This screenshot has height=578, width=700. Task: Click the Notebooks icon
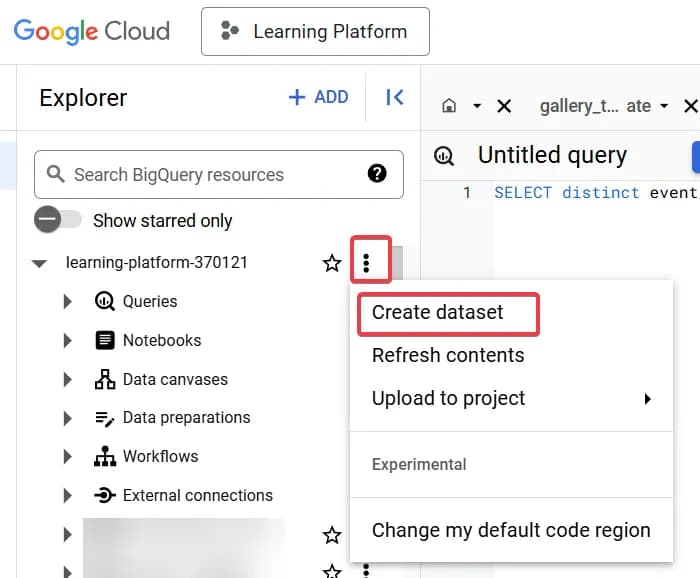tap(105, 340)
